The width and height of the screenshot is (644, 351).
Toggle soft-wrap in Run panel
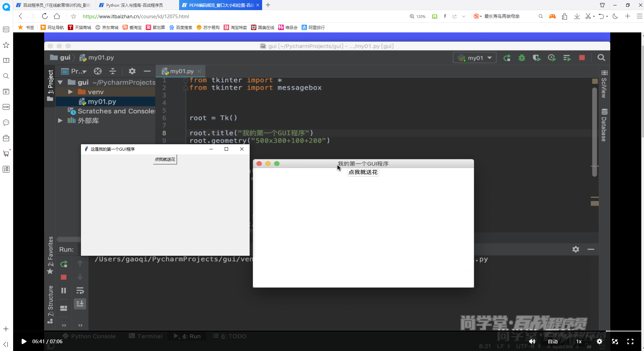point(80,291)
